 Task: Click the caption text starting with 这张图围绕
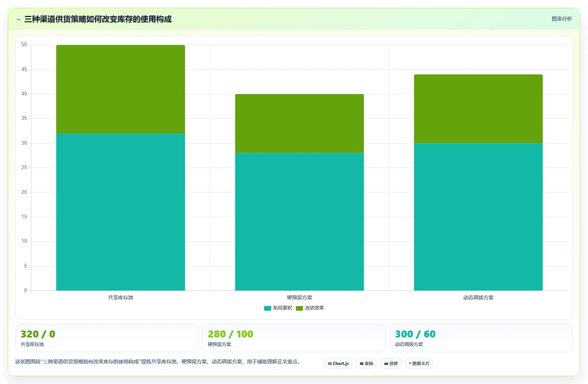click(x=157, y=362)
